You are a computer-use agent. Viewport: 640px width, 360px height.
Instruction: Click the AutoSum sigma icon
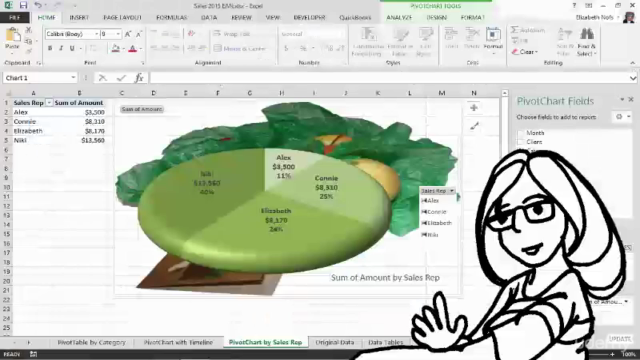pos(515,30)
